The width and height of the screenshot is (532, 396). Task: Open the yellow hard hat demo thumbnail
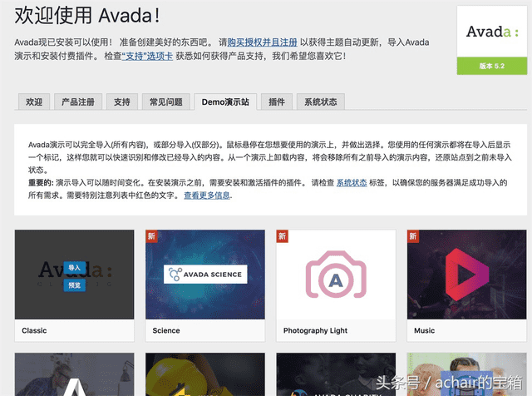205,374
